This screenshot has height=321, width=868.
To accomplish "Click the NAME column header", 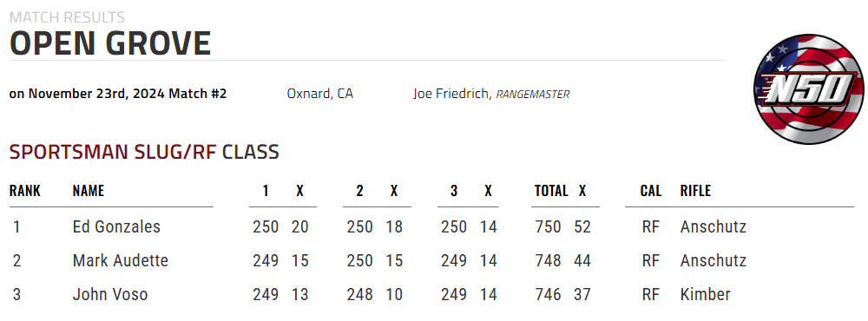I will coord(89,191).
